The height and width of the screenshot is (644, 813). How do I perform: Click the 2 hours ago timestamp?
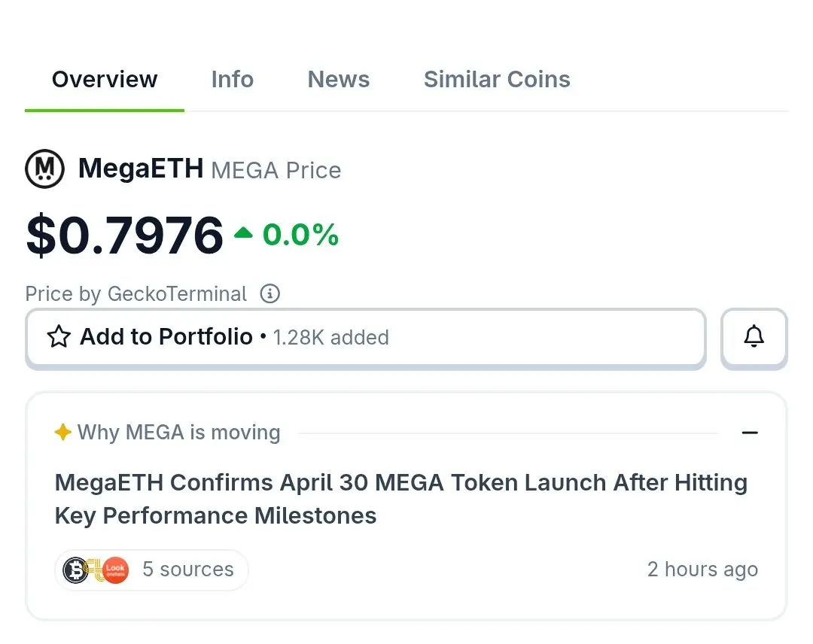coord(702,570)
